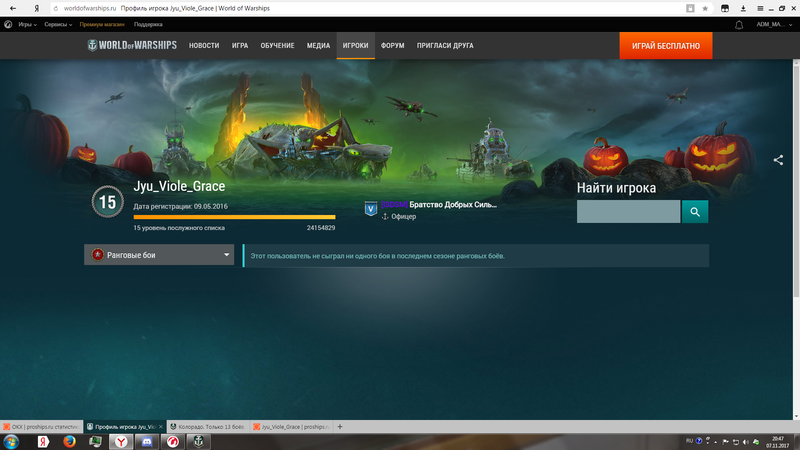800x450 pixels.
Task: Open the browser downloads icon
Action: click(743, 8)
